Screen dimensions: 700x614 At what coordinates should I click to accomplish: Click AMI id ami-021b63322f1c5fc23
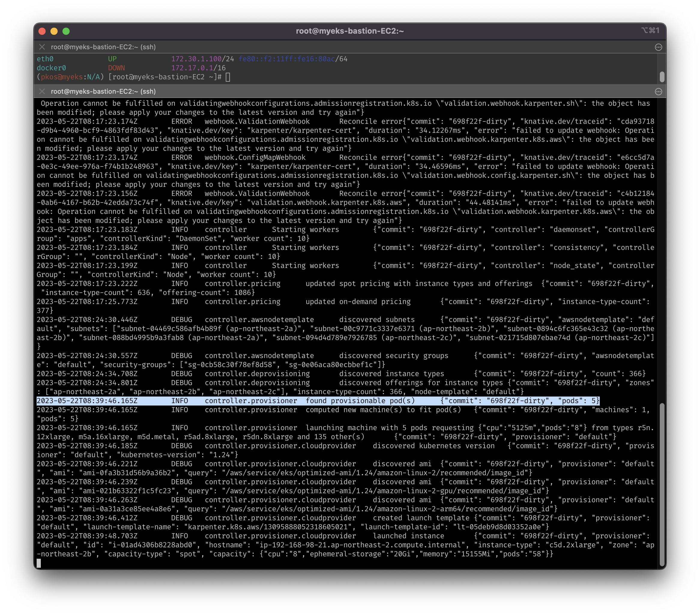tap(127, 491)
